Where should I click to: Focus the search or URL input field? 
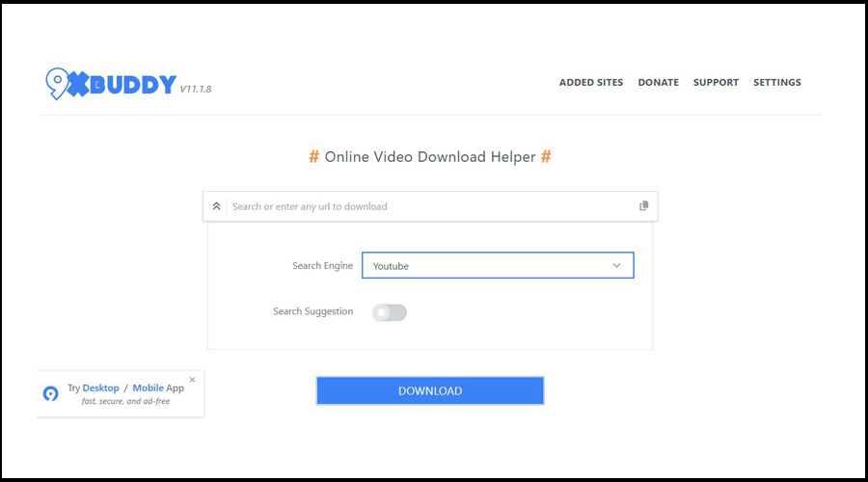[x=430, y=206]
